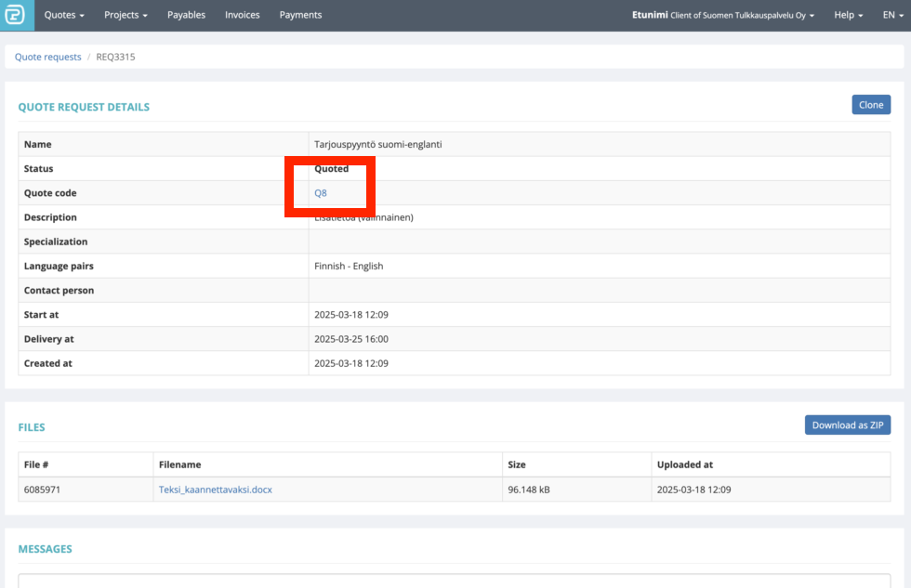Click the 'Contact person' row label
The height and width of the screenshot is (588, 911).
[x=59, y=290]
